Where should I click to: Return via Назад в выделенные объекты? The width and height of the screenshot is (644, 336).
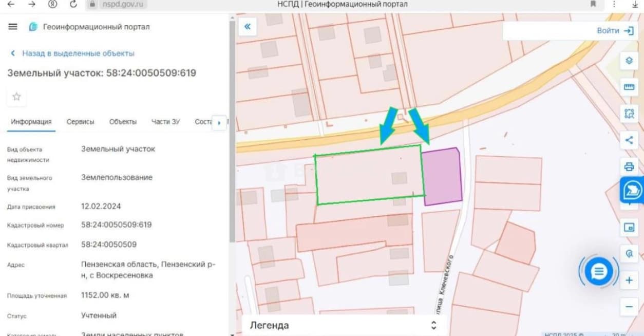pos(72,53)
